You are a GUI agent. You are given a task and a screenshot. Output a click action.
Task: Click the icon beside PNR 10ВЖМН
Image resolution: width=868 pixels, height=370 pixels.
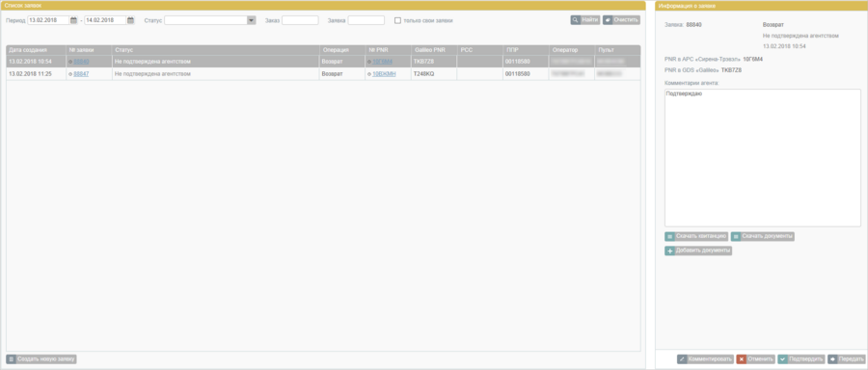pyautogui.click(x=369, y=74)
